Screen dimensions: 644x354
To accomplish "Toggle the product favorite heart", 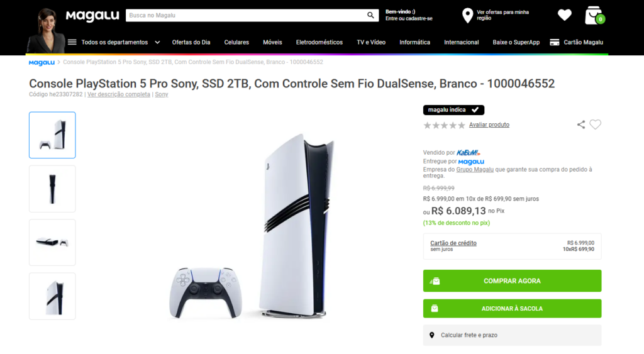I will click(x=595, y=124).
